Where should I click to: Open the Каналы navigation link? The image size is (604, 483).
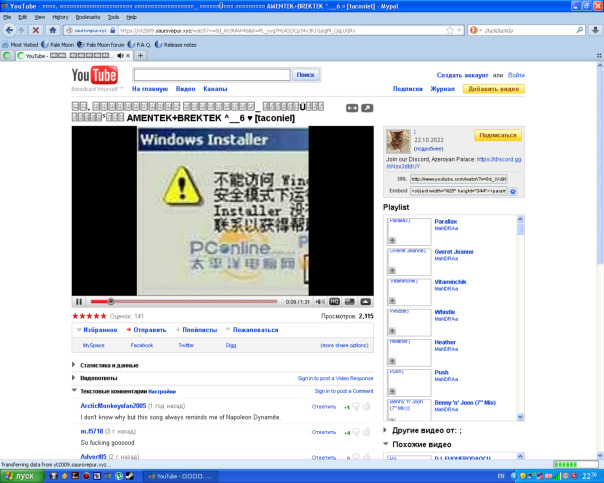215,89
